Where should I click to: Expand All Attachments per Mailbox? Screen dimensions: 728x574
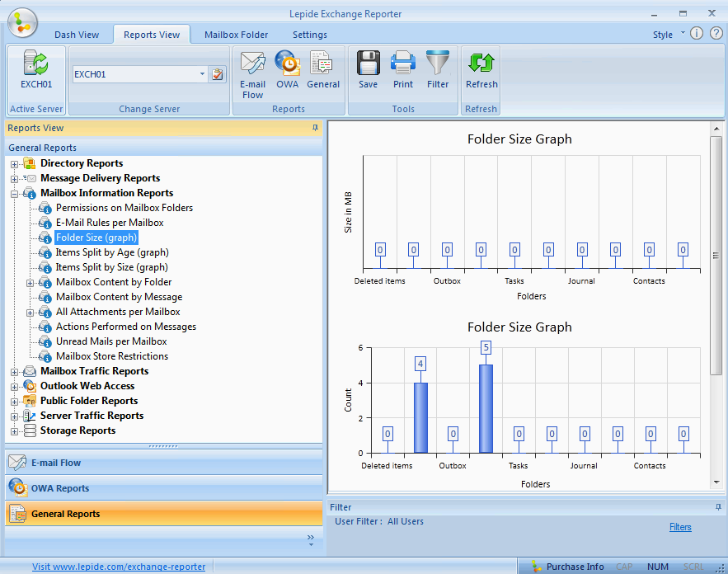click(x=31, y=313)
